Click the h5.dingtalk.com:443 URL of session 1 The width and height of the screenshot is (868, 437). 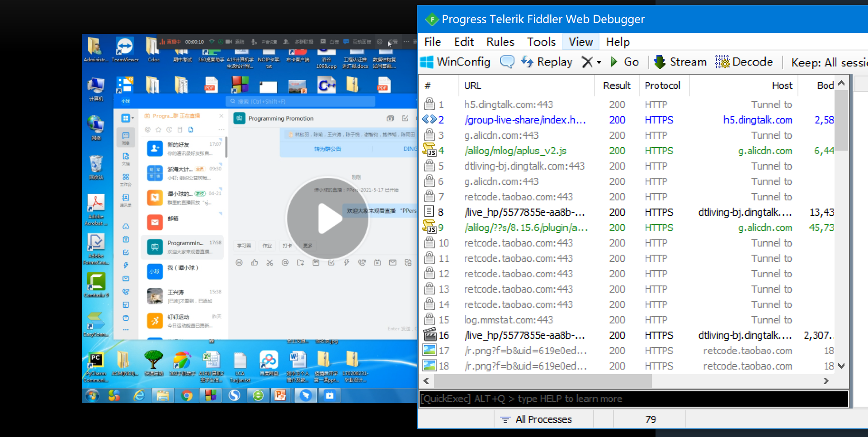point(508,104)
